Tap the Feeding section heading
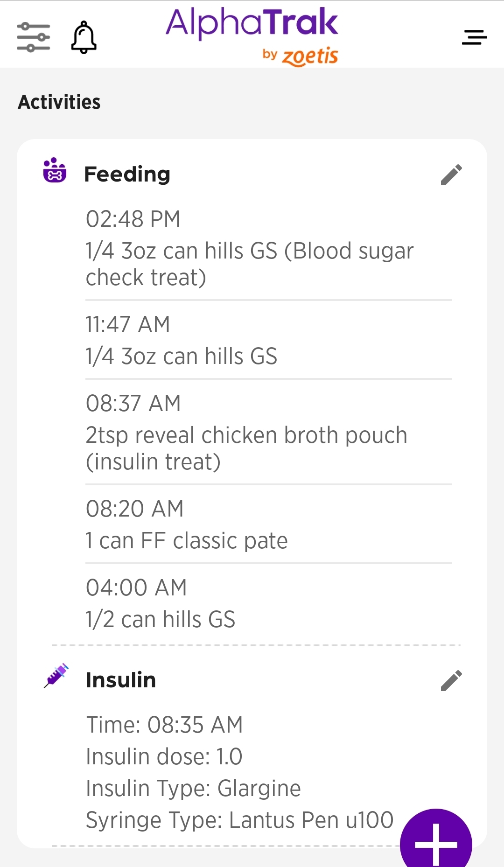The height and width of the screenshot is (867, 504). (x=127, y=174)
